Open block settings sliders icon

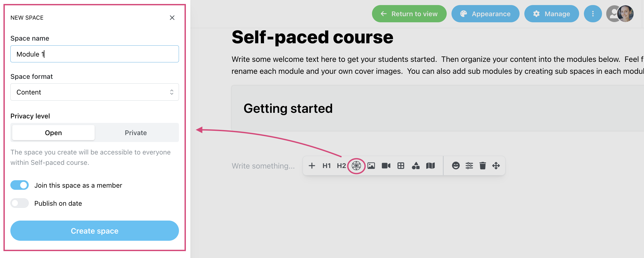pos(469,166)
